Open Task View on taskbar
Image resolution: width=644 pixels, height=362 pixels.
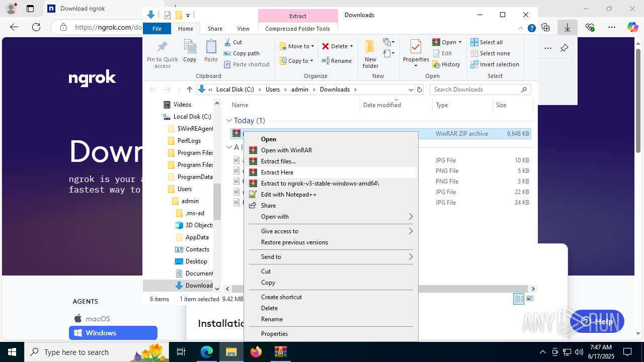point(181,352)
